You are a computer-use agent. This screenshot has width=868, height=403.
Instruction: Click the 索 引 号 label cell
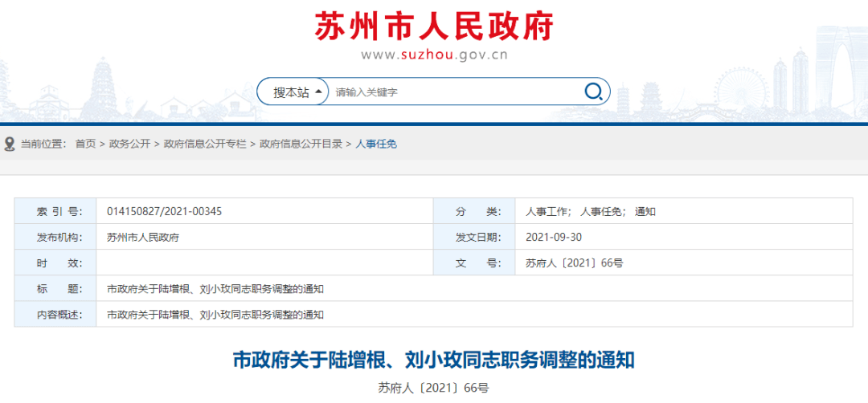pyautogui.click(x=55, y=211)
